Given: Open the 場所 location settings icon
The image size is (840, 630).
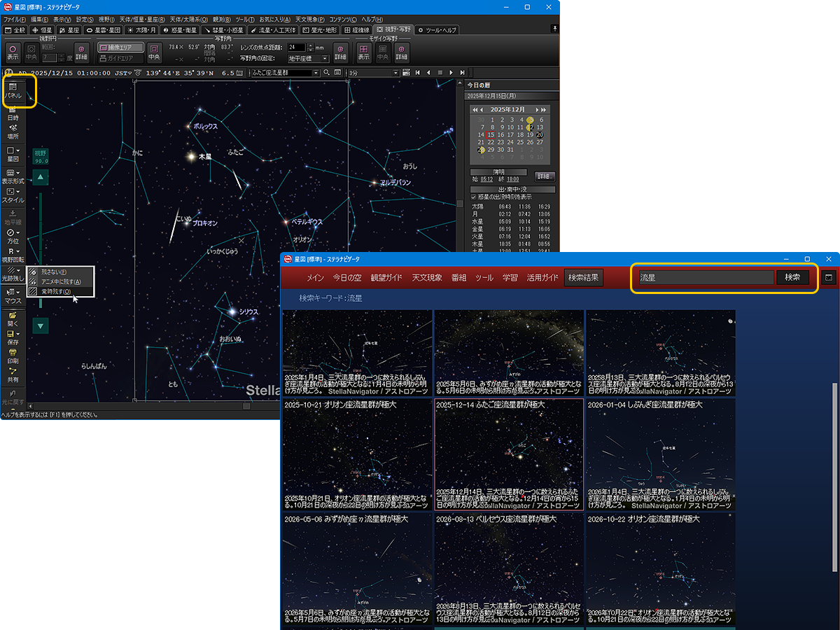Looking at the screenshot, I should point(13,132).
